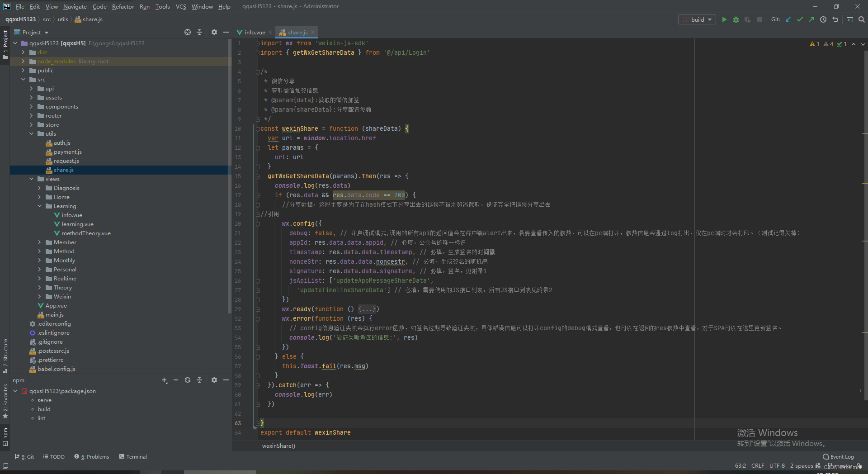
Task: Click Git commit checkmark icon
Action: click(800, 19)
